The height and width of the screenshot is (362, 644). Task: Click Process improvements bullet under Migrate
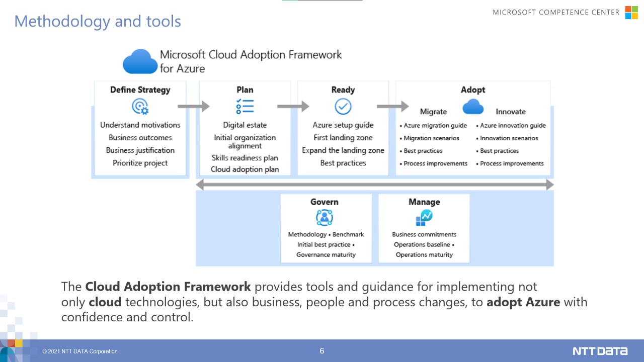click(x=434, y=163)
